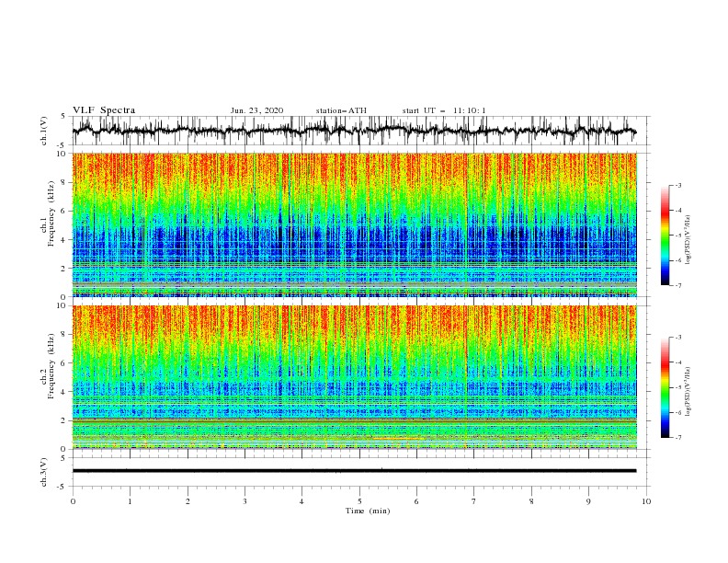Click the '-7' label on ch.2 colorbar
This screenshot has height=563, width=728.
pyautogui.click(x=677, y=438)
